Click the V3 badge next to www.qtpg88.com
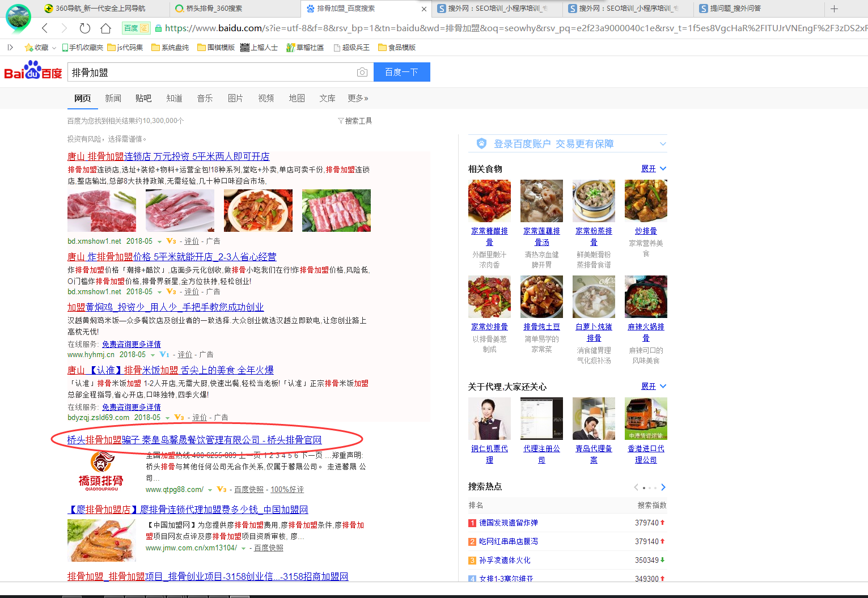 [x=222, y=490]
